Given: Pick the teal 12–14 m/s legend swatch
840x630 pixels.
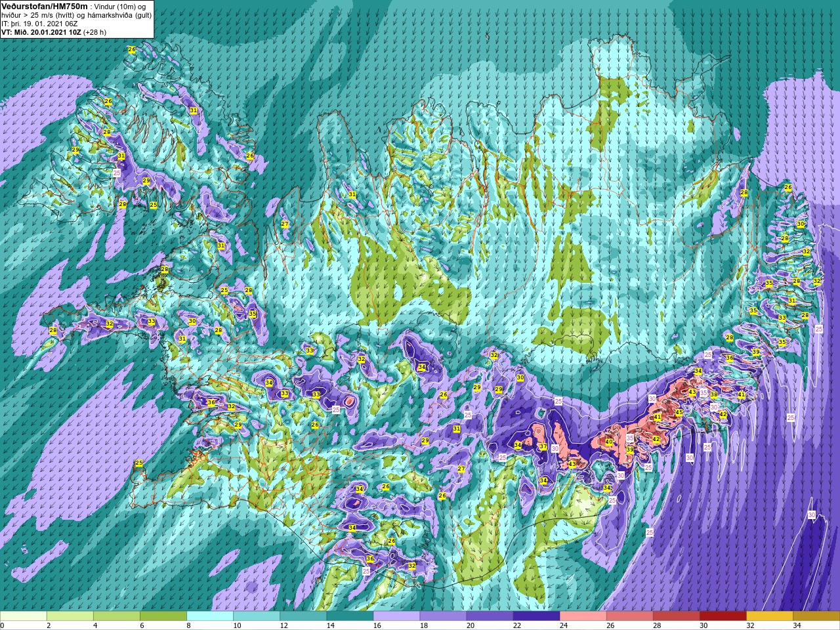Looking at the screenshot, I should coord(303,616).
